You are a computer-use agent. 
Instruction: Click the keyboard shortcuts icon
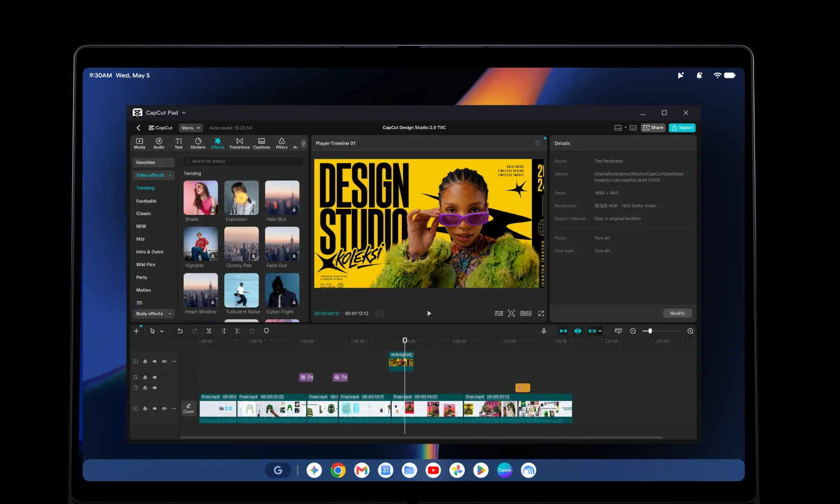[x=633, y=128]
